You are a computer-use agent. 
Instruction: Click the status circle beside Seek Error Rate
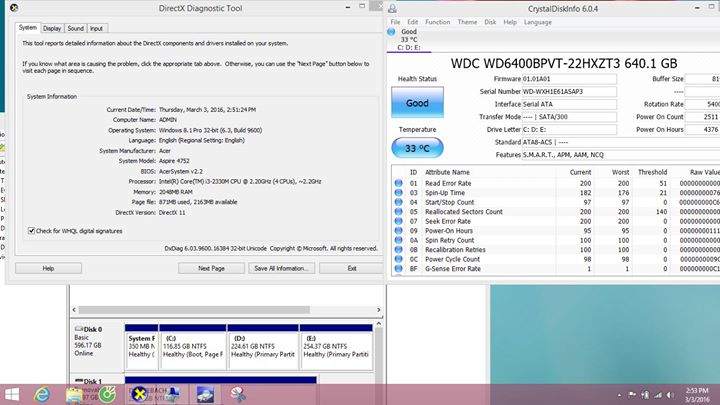[398, 221]
